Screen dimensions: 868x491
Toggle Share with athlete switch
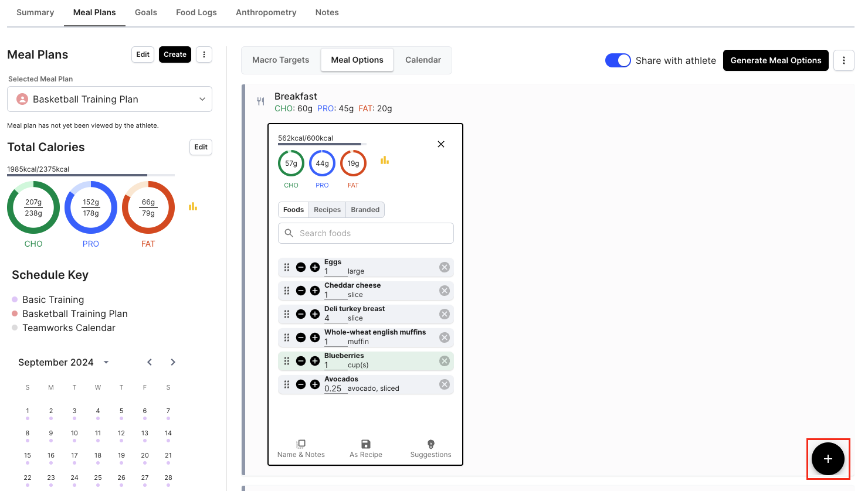pos(618,60)
